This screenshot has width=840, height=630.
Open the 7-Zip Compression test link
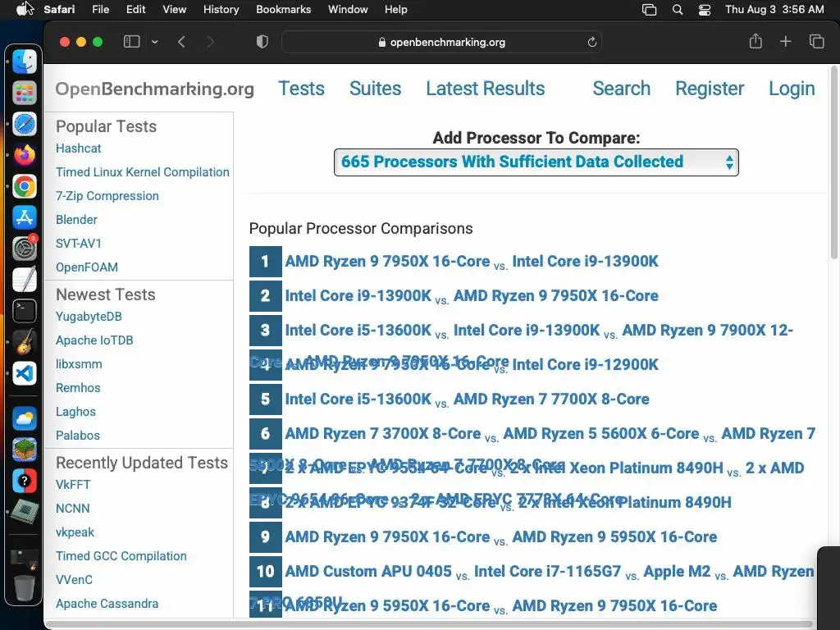(107, 196)
